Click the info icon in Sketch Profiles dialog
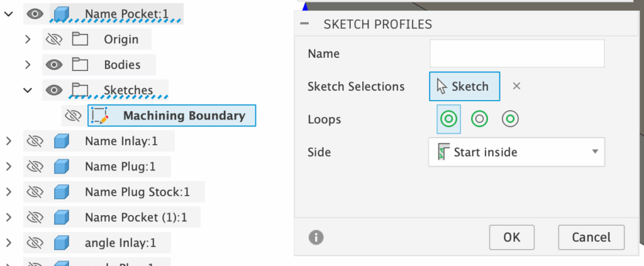 pyautogui.click(x=316, y=237)
